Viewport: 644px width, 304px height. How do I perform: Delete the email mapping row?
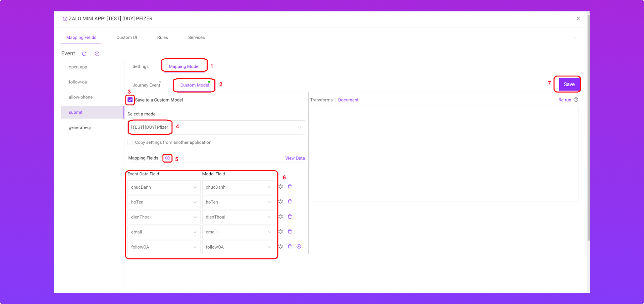pos(290,232)
